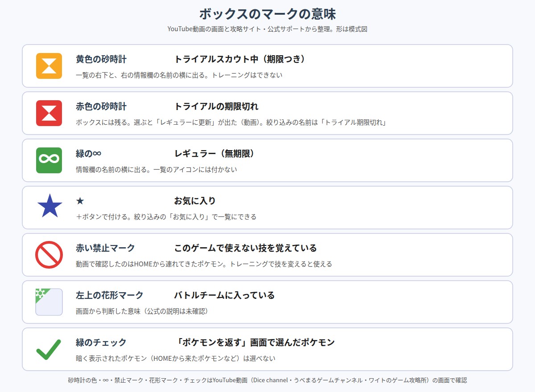The width and height of the screenshot is (535, 392).
Task: Click the label 左上の花形マーク
Action: pos(110,295)
